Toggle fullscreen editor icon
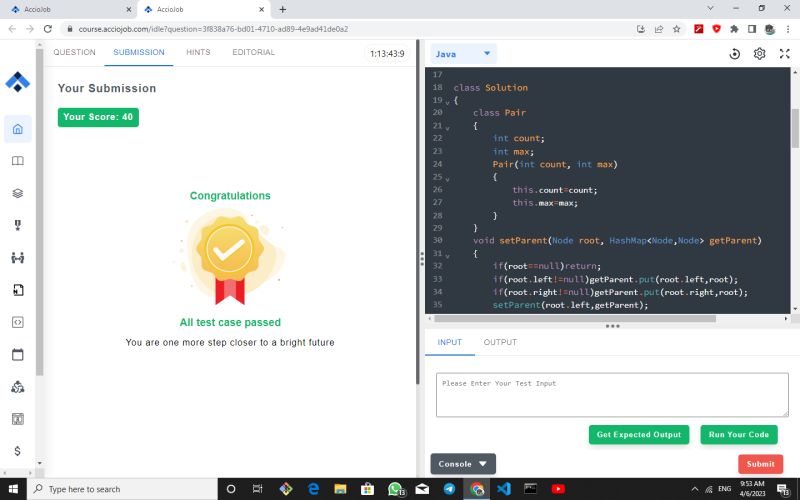Screen dimensions: 800x500 tap(784, 54)
